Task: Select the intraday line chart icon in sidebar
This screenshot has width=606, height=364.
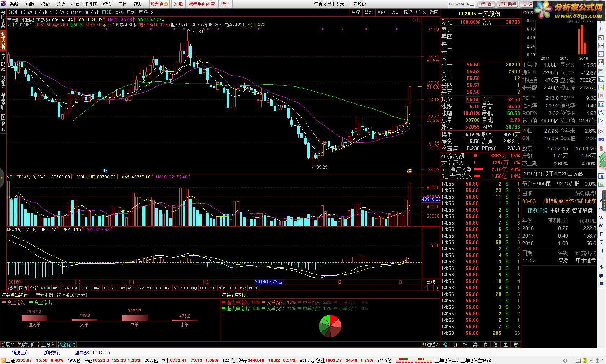Action: click(x=601, y=54)
